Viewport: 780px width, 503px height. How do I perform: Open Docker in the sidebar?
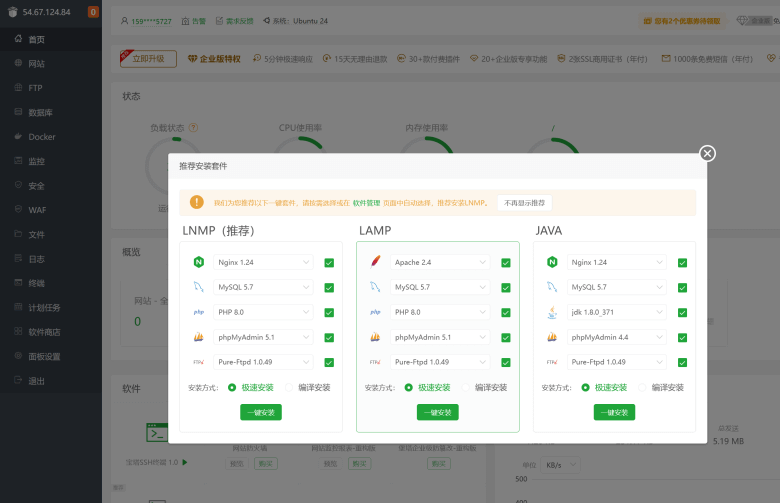[51, 137]
